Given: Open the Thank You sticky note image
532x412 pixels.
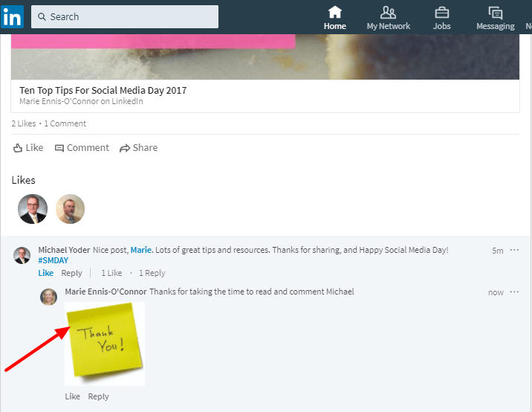Looking at the screenshot, I should [x=105, y=344].
